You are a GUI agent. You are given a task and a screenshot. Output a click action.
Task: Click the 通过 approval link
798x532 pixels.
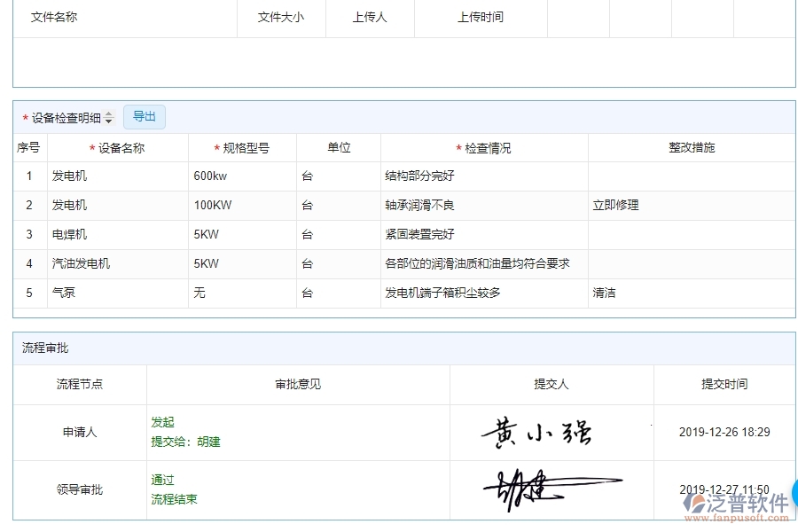[x=162, y=481]
